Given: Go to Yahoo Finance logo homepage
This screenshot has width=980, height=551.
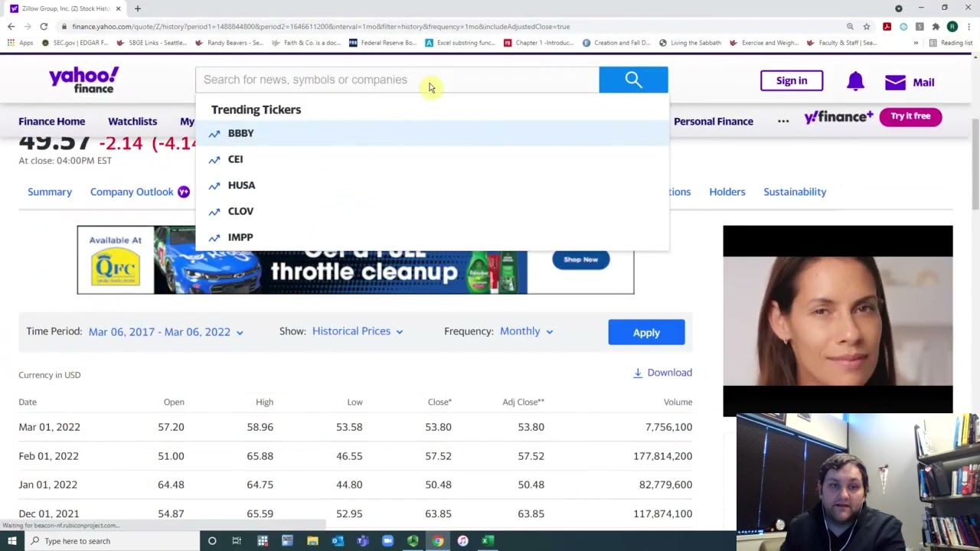Looking at the screenshot, I should point(83,80).
